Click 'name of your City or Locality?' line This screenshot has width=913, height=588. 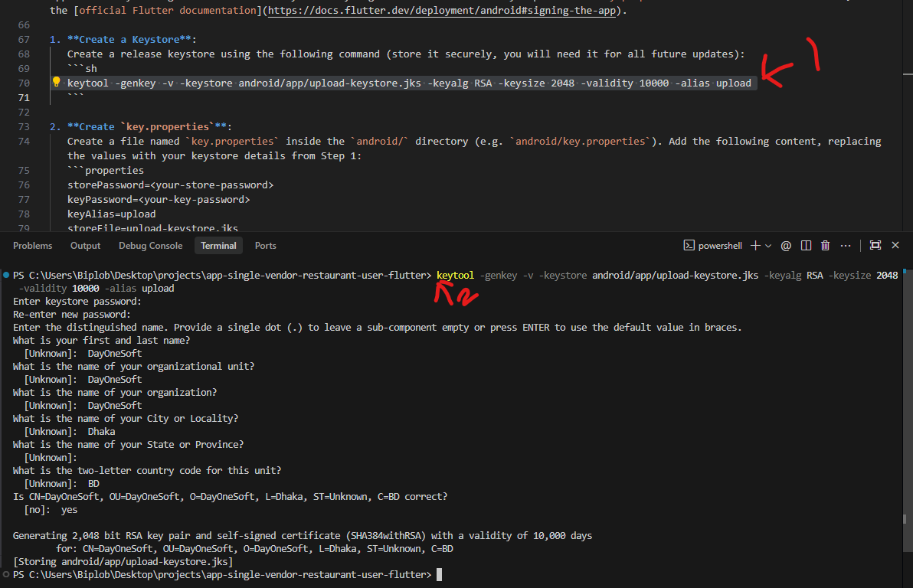[125, 419]
